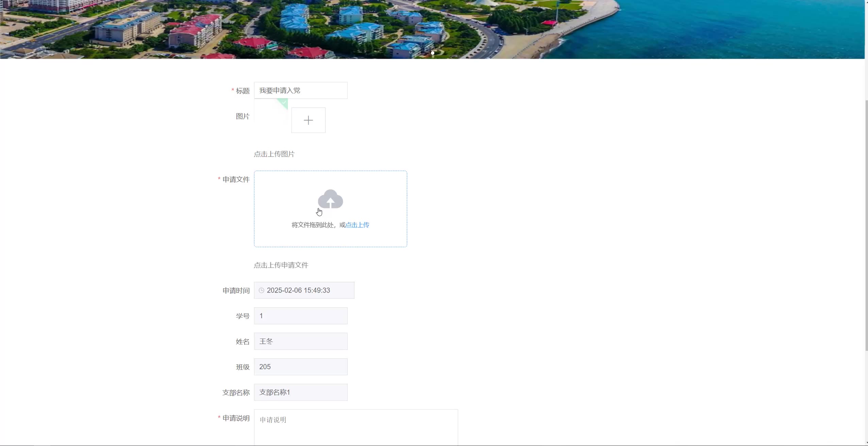Click the 学号 field showing 1
868x446 pixels.
coord(301,316)
